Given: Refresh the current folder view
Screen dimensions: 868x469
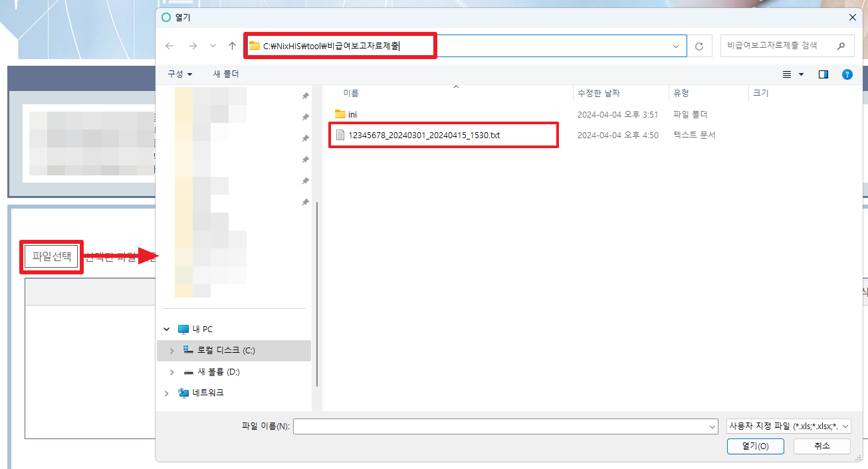Looking at the screenshot, I should pyautogui.click(x=699, y=47).
